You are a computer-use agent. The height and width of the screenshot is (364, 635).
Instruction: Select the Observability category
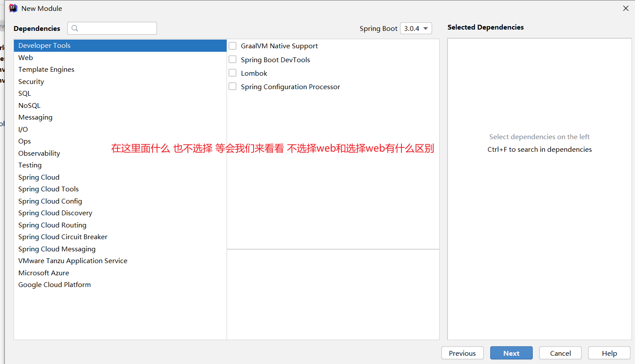click(x=39, y=153)
